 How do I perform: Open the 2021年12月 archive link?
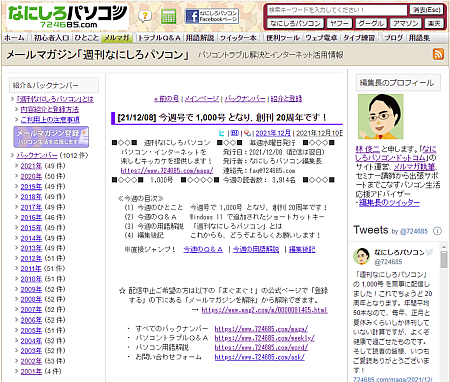pos(273,133)
